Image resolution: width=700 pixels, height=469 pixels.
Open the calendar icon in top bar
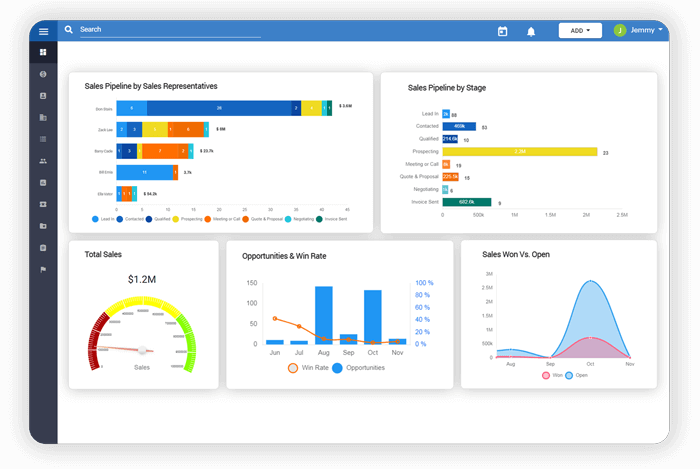coord(502,31)
